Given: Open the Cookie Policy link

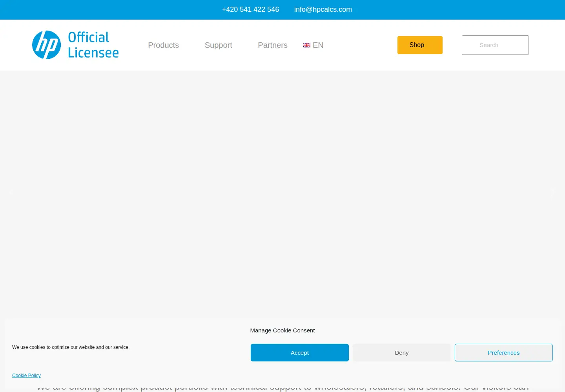Looking at the screenshot, I should (26, 376).
